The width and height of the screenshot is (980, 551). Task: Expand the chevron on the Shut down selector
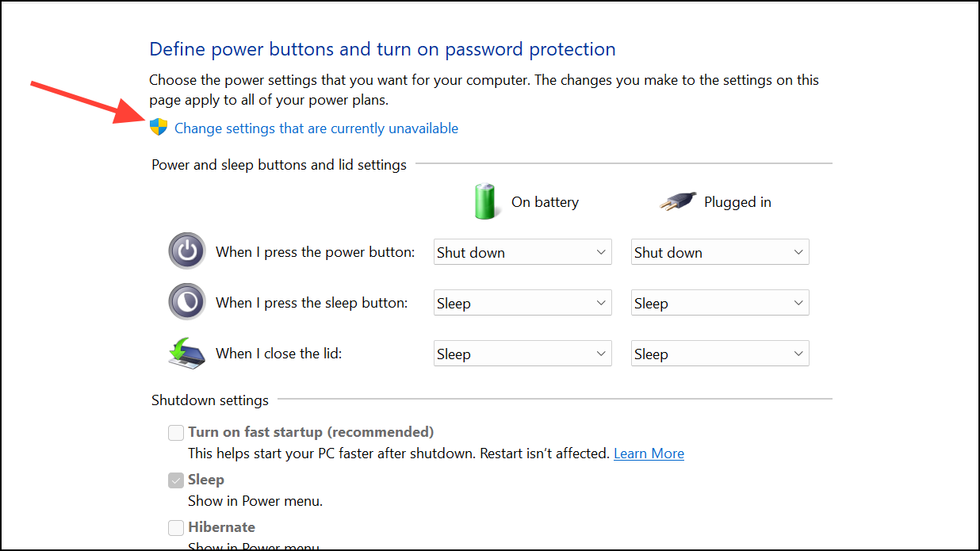click(600, 251)
